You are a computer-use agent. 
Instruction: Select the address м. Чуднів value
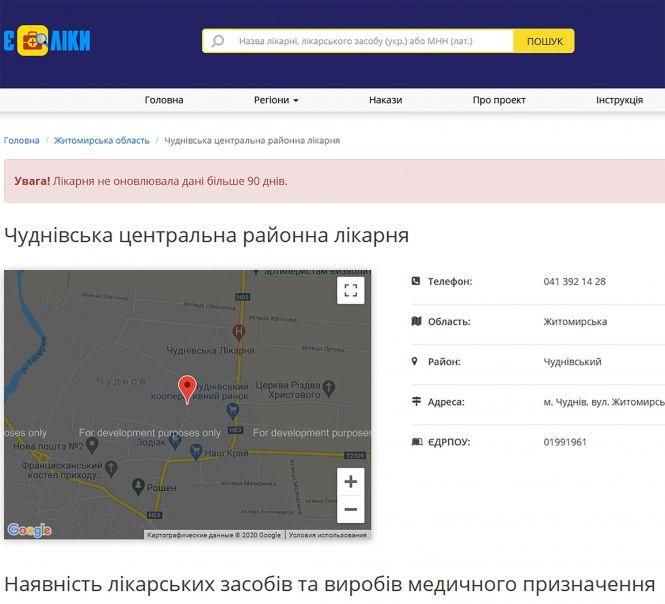tap(604, 402)
